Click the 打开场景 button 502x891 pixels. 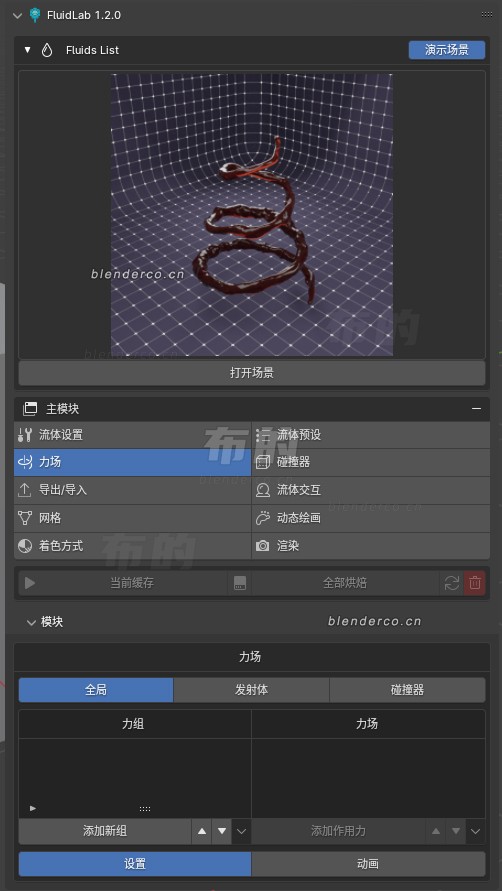(x=252, y=373)
